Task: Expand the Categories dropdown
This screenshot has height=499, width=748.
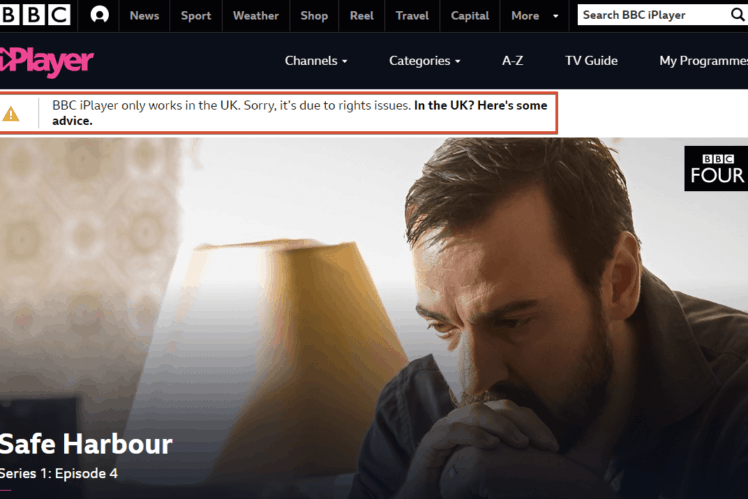Action: [x=425, y=61]
